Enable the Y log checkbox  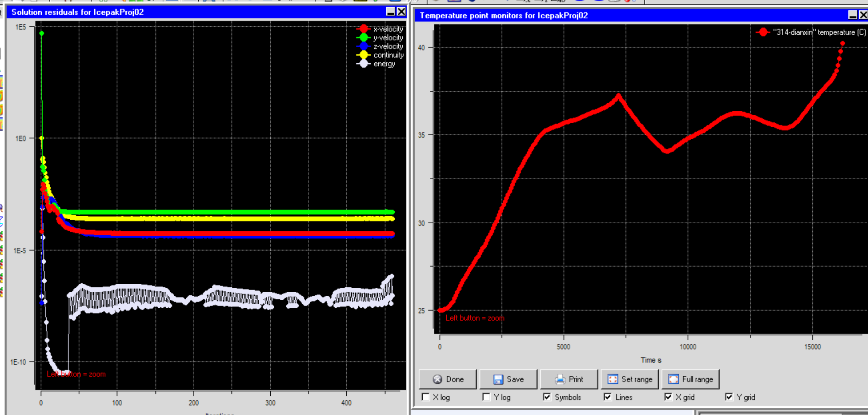[x=487, y=397]
